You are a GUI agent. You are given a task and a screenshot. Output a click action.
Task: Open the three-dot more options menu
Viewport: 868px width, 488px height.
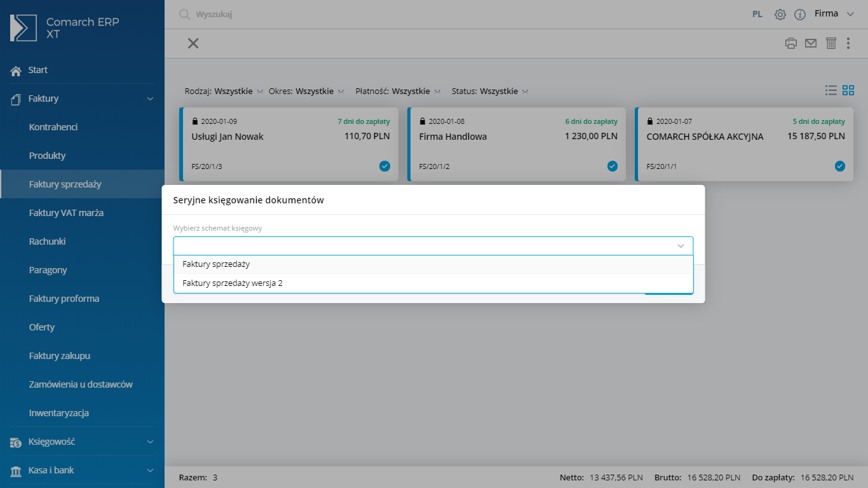[x=848, y=43]
